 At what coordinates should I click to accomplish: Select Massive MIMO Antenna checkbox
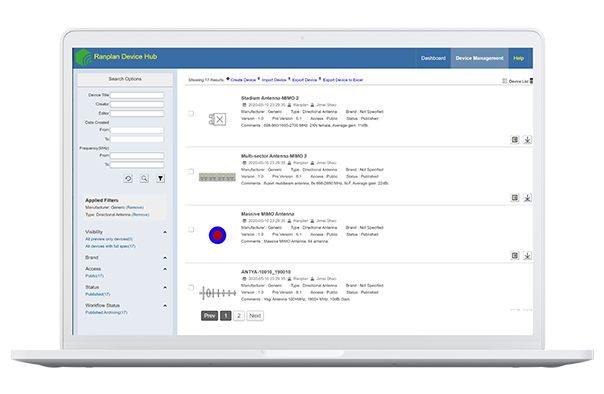(x=191, y=229)
